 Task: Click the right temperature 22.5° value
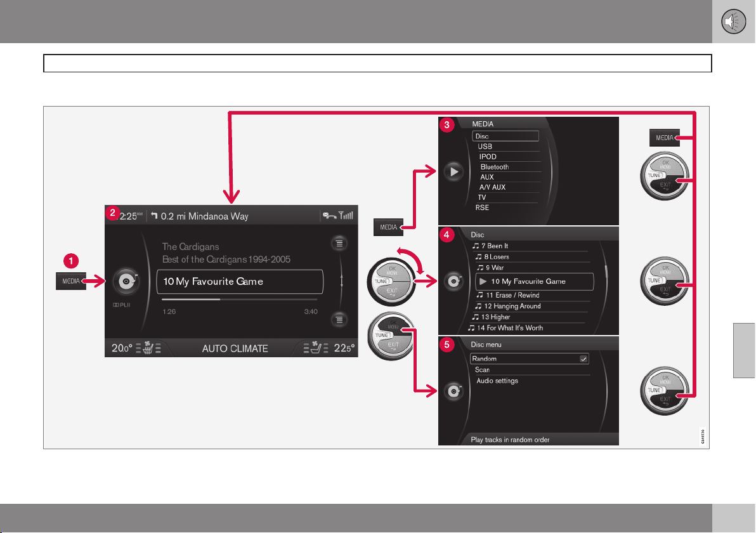pos(344,348)
